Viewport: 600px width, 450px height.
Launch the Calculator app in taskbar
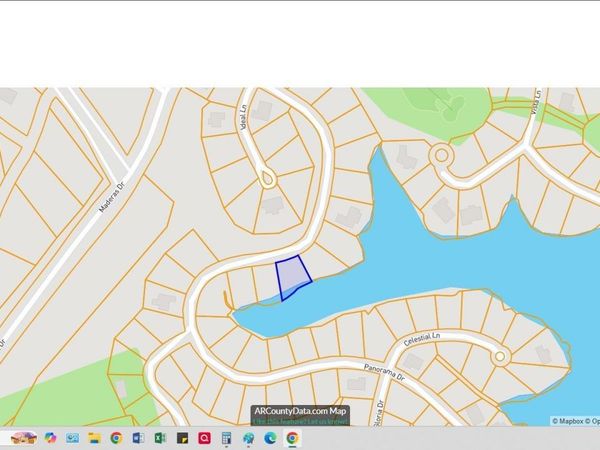pyautogui.click(x=227, y=438)
